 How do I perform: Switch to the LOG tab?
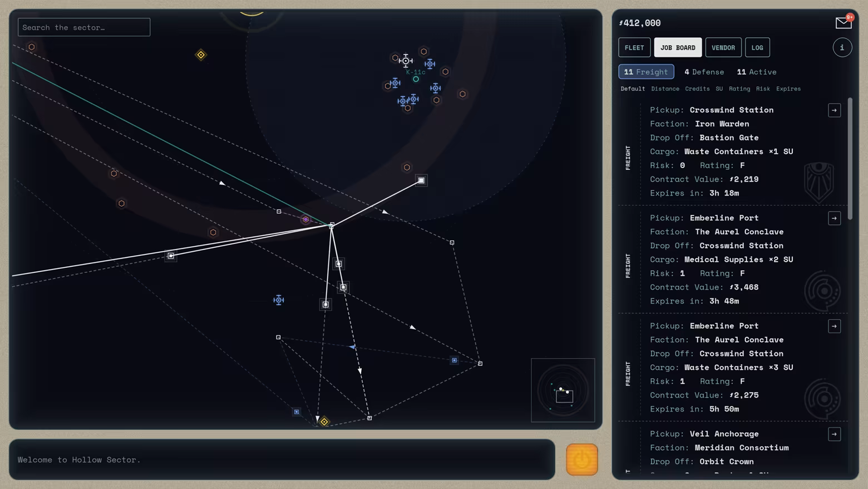coord(757,47)
